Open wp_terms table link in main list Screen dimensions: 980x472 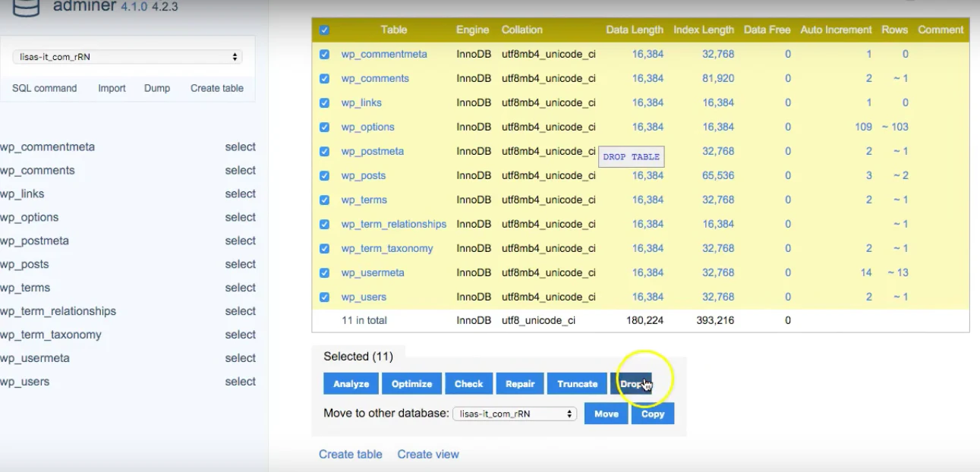tap(364, 200)
